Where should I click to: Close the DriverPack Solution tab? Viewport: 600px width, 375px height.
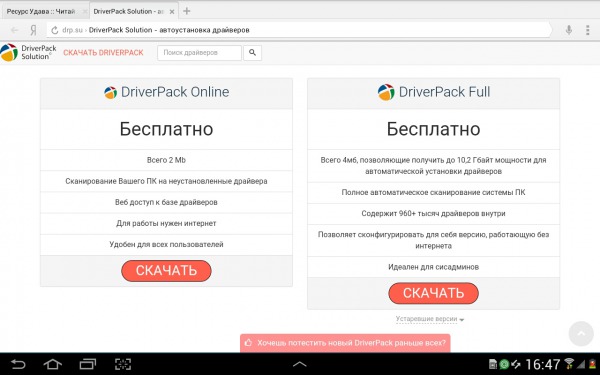click(172, 12)
